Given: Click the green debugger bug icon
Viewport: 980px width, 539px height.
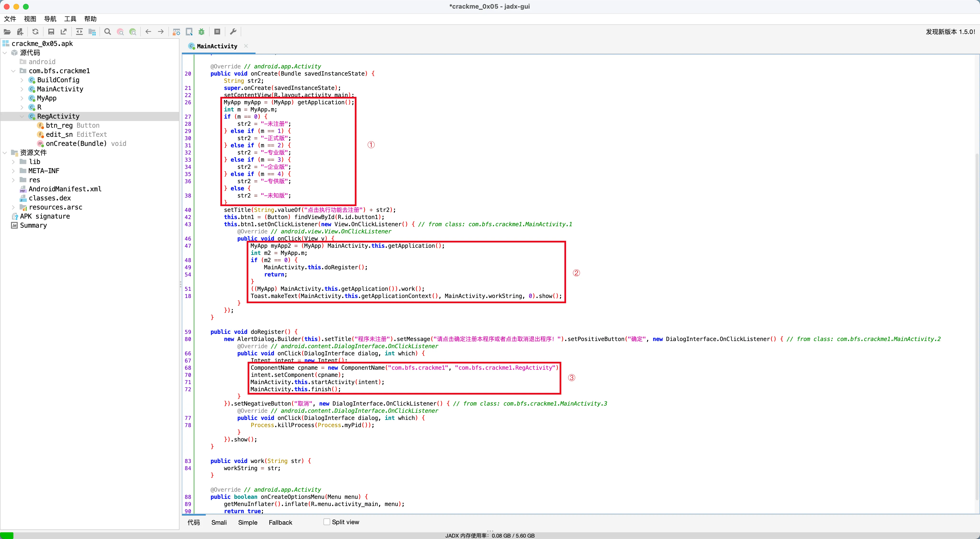Looking at the screenshot, I should point(202,32).
